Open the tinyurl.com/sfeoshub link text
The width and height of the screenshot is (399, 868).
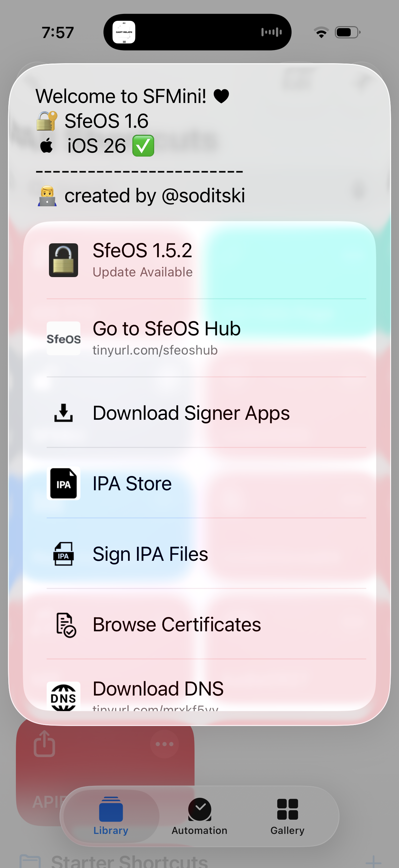tap(155, 351)
